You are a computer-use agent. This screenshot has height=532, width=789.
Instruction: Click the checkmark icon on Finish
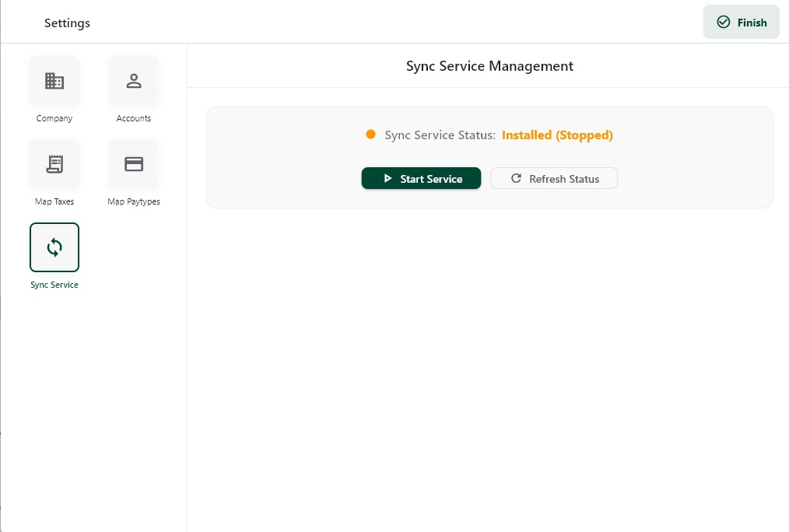(724, 23)
